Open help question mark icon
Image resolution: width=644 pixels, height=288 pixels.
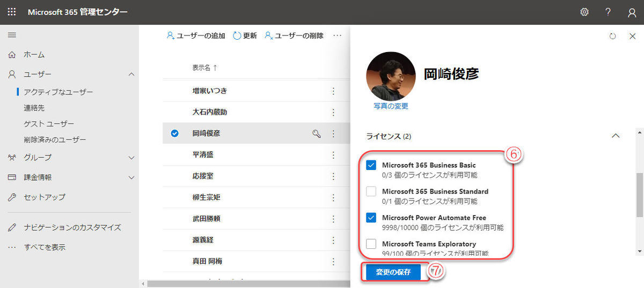[608, 12]
